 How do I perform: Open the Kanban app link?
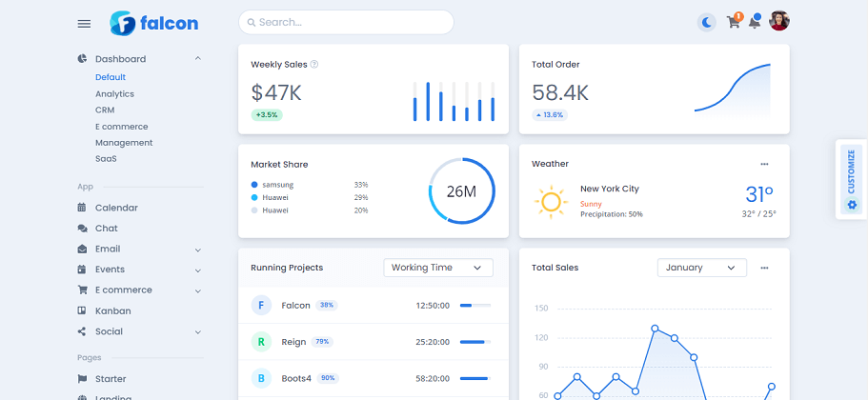click(113, 310)
